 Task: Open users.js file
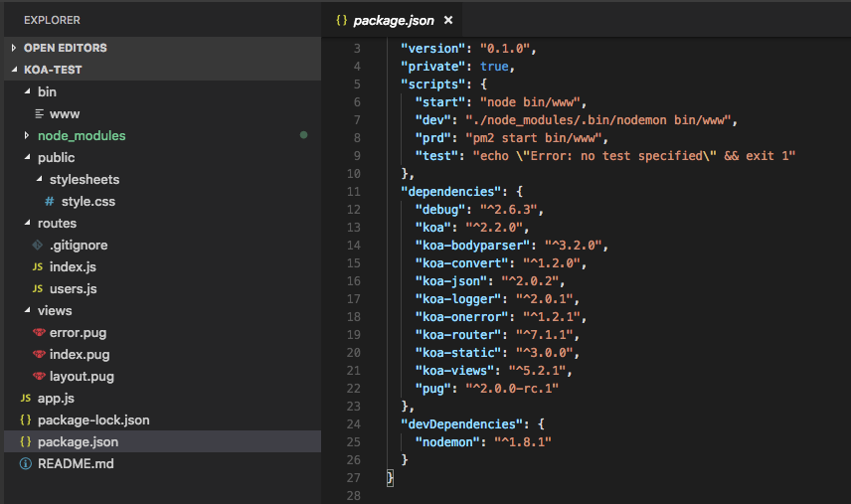coord(74,288)
